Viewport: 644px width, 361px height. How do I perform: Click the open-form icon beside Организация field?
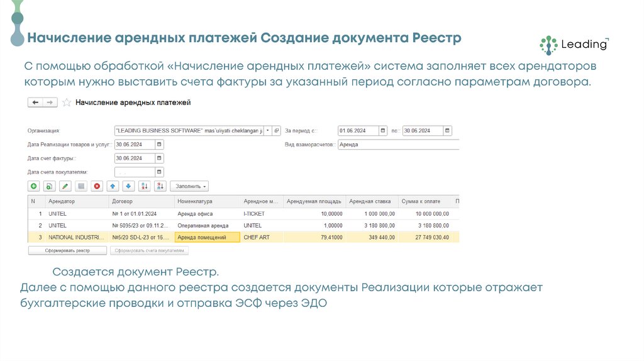[277, 131]
